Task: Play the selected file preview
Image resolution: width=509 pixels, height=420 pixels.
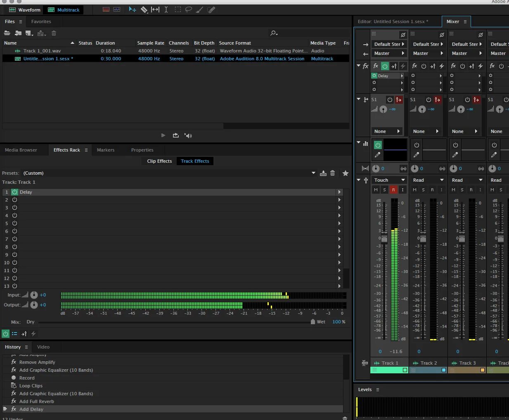Action: tap(163, 135)
